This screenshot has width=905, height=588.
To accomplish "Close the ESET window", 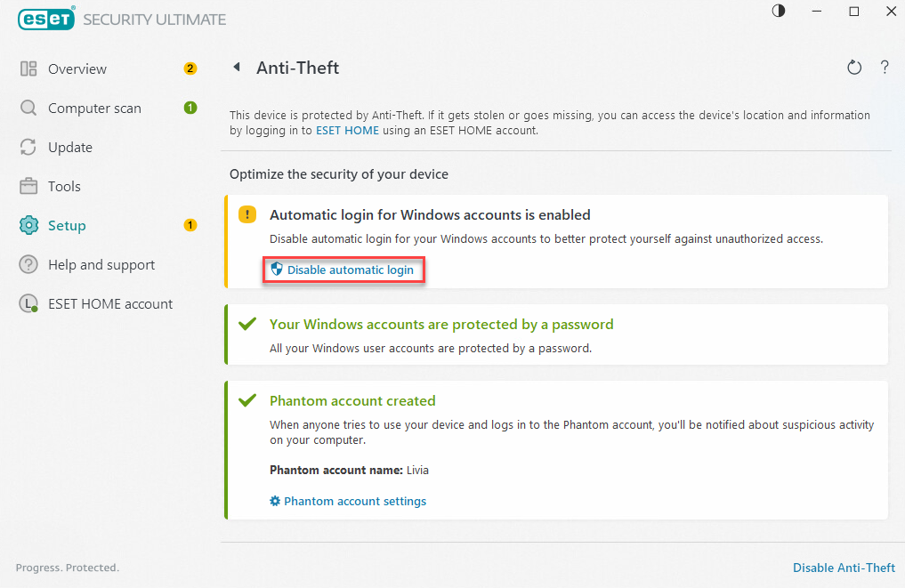I will click(x=891, y=12).
